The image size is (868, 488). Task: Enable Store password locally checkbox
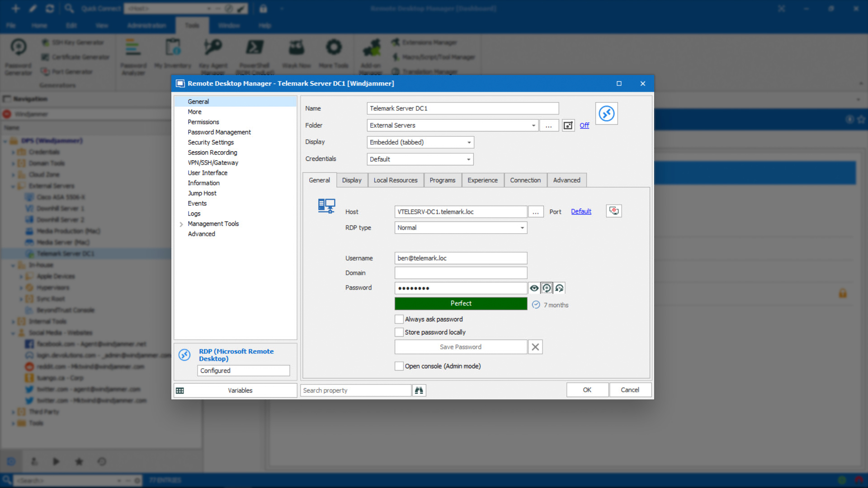(398, 332)
